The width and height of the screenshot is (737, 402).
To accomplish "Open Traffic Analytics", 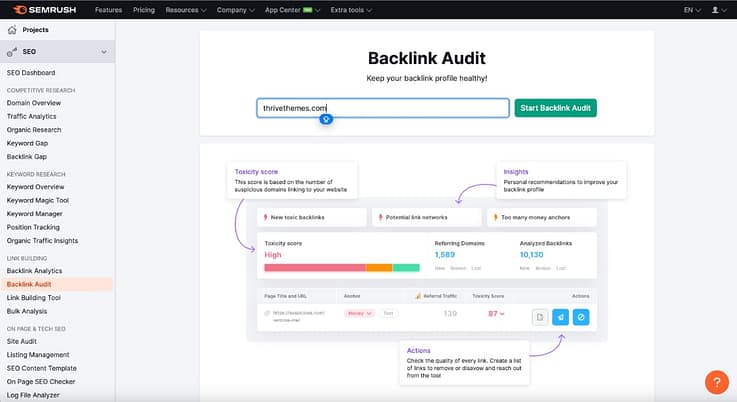I will click(31, 116).
